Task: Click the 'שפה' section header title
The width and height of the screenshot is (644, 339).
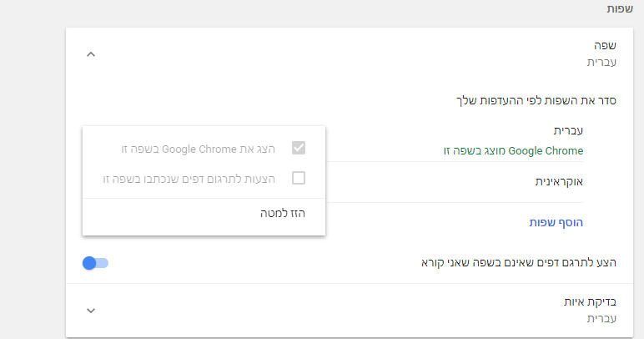Action: point(571,47)
